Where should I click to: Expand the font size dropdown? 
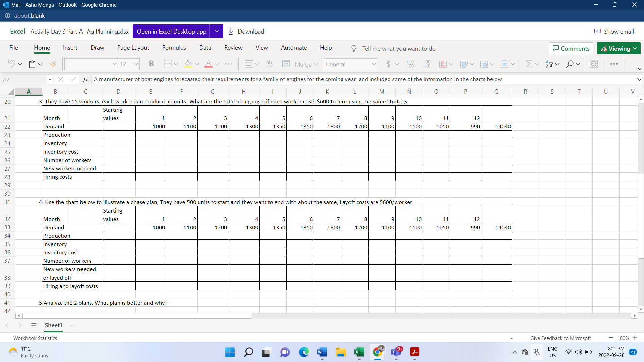click(x=136, y=64)
